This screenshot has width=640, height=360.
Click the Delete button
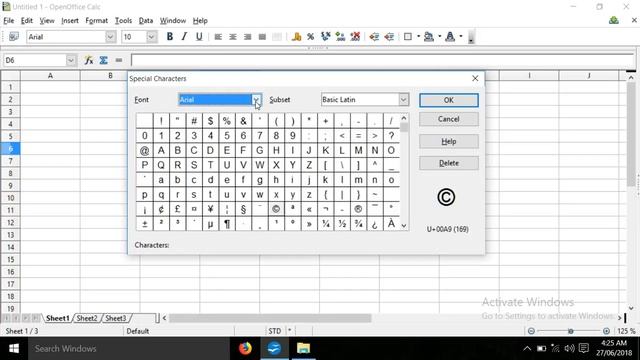coord(449,163)
